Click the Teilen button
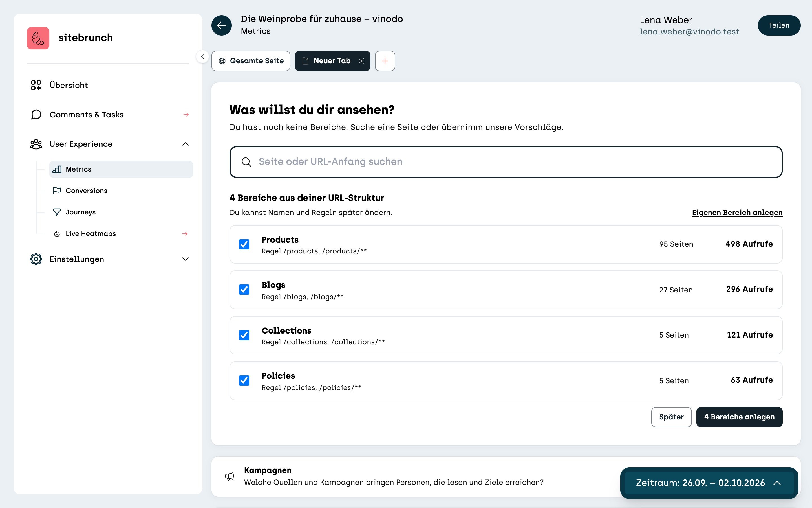The width and height of the screenshot is (812, 508). click(779, 25)
